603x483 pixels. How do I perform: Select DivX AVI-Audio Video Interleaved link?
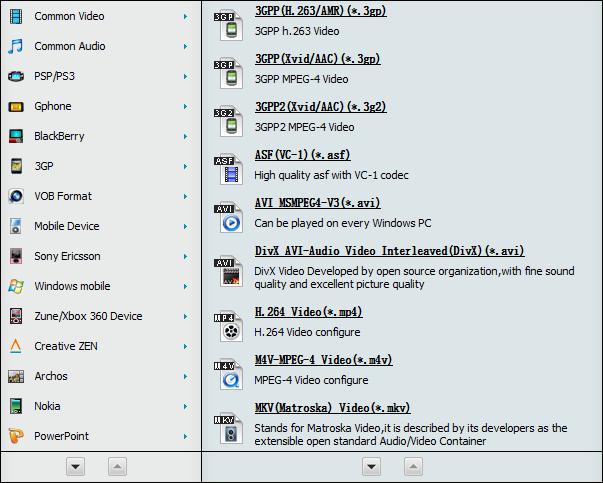390,251
